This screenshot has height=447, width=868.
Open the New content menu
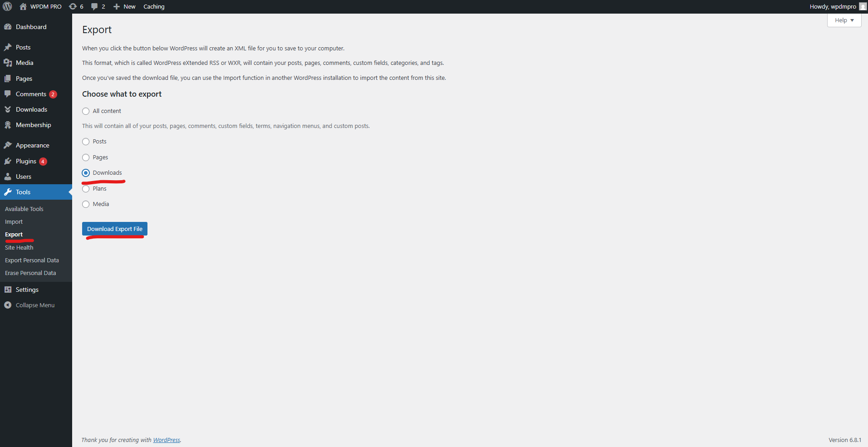pyautogui.click(x=124, y=6)
